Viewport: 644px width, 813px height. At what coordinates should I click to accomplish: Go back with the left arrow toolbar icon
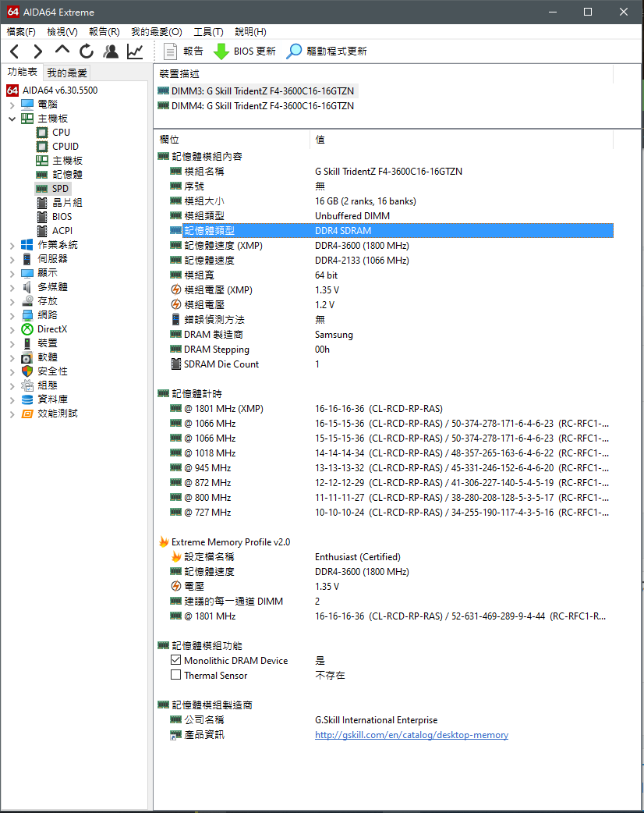pyautogui.click(x=15, y=51)
